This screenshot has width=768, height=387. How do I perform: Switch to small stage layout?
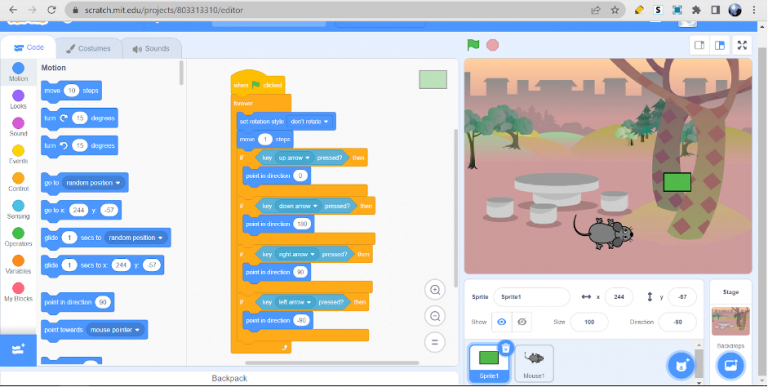[699, 46]
